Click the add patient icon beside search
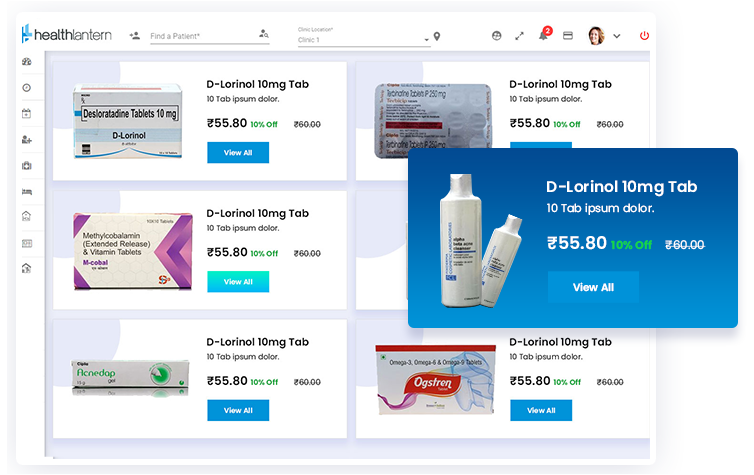Screen dimensions: 754x475 [135, 36]
